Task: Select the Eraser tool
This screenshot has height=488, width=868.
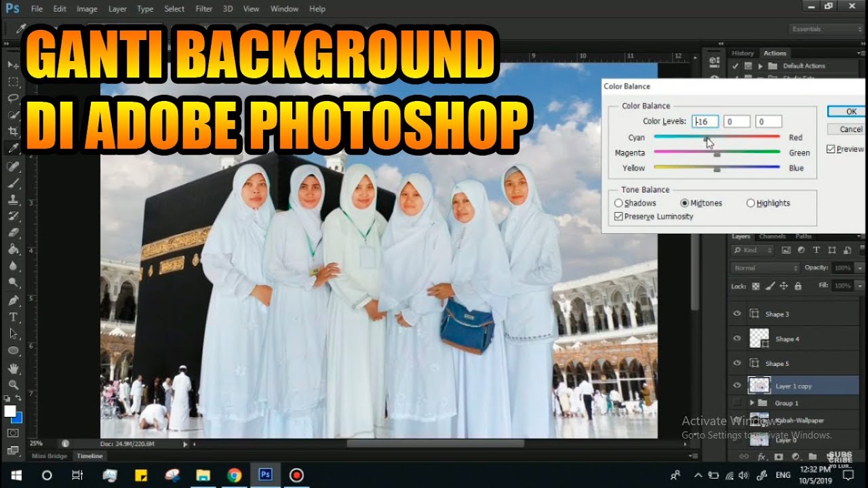Action: pos(13,232)
